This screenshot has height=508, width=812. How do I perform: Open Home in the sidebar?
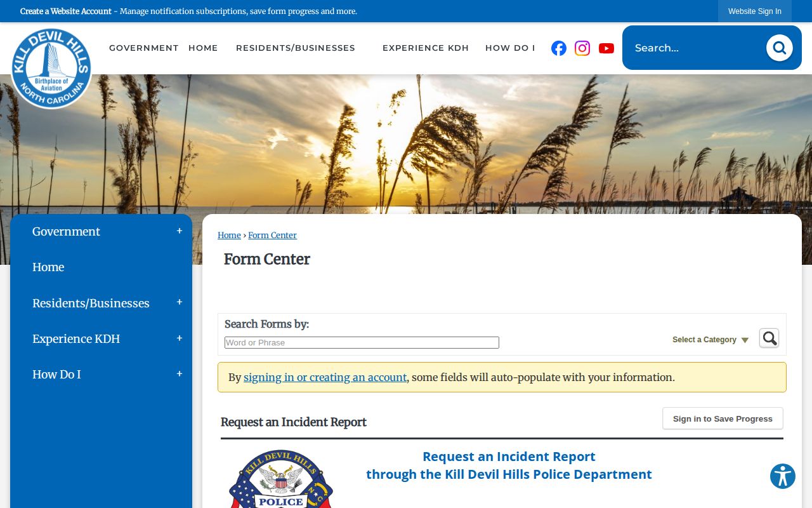48,267
